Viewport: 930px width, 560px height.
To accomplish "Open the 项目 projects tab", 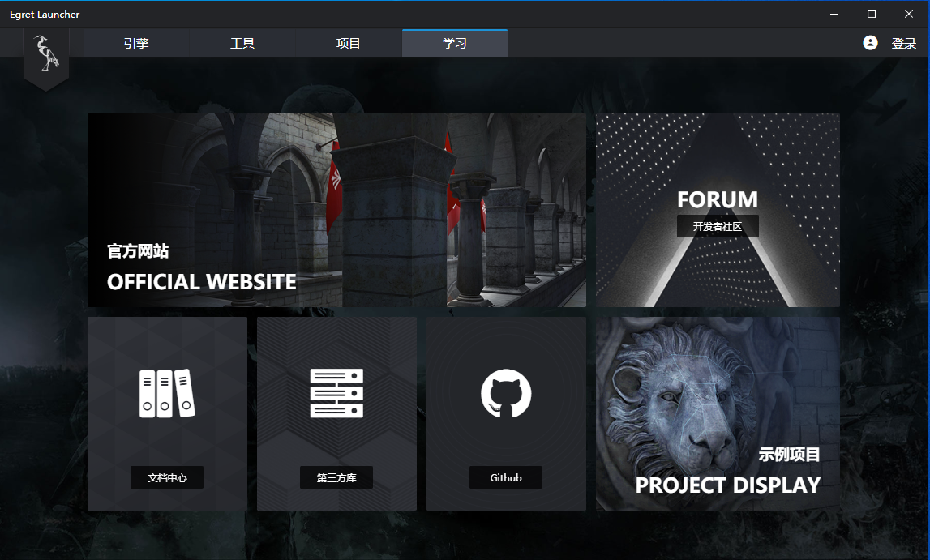I will pos(348,43).
